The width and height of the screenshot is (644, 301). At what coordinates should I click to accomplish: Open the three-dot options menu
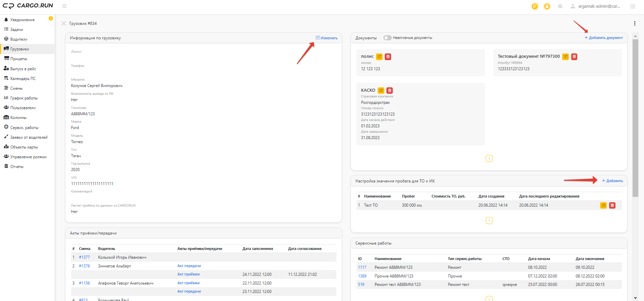[635, 24]
